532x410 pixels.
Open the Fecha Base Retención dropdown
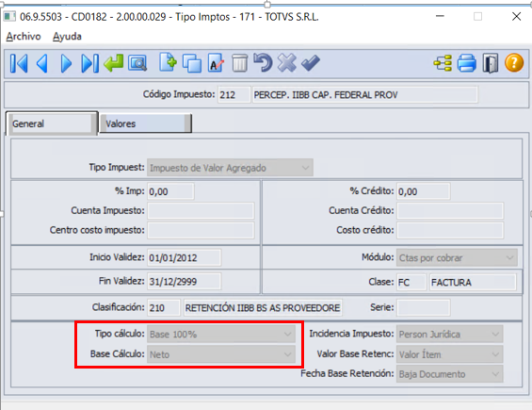[449, 374]
